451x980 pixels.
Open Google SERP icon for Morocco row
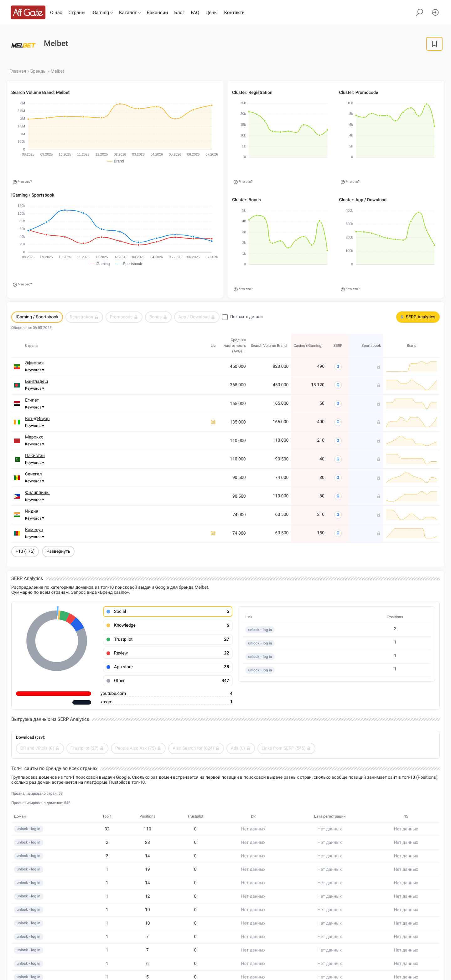(338, 440)
